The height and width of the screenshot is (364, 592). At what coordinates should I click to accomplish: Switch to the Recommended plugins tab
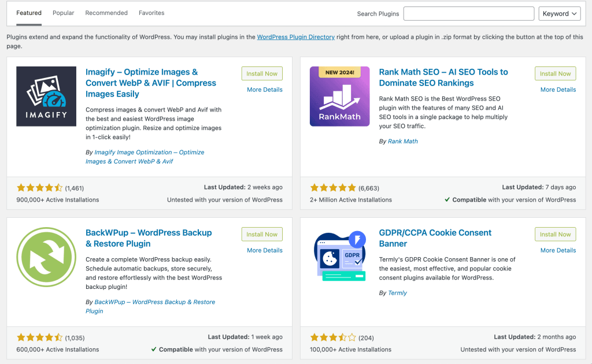click(106, 12)
